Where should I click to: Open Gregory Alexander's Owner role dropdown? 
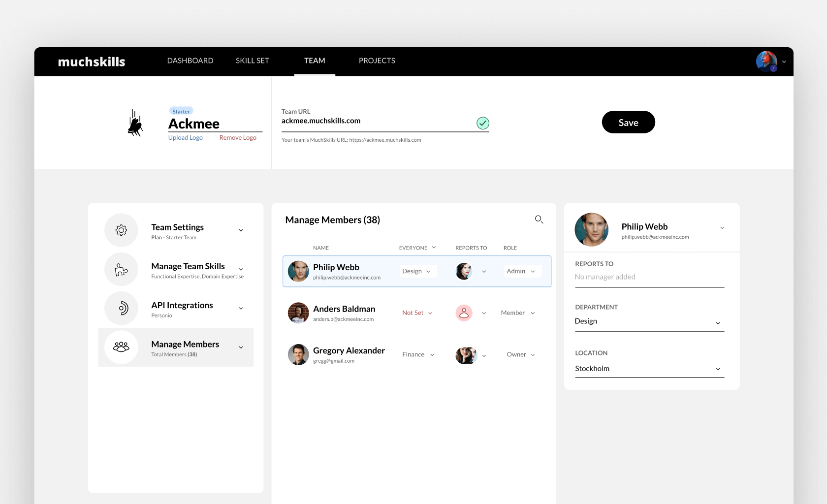coord(521,354)
